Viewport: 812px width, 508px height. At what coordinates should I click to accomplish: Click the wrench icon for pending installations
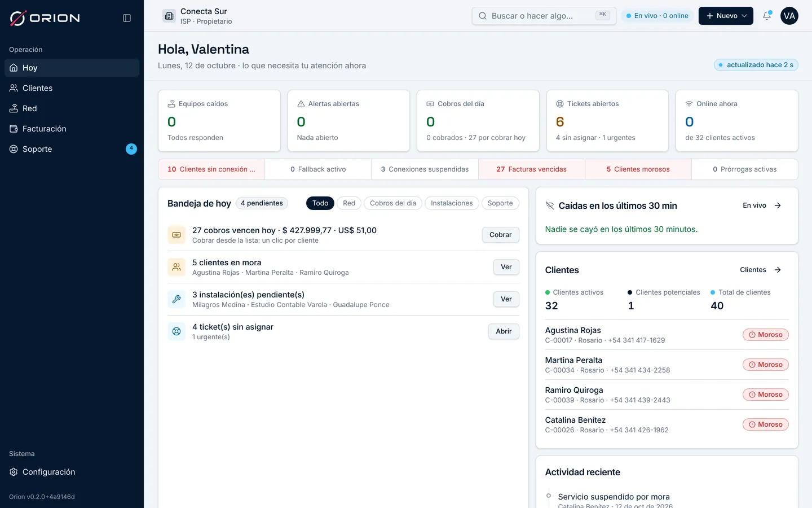point(176,299)
